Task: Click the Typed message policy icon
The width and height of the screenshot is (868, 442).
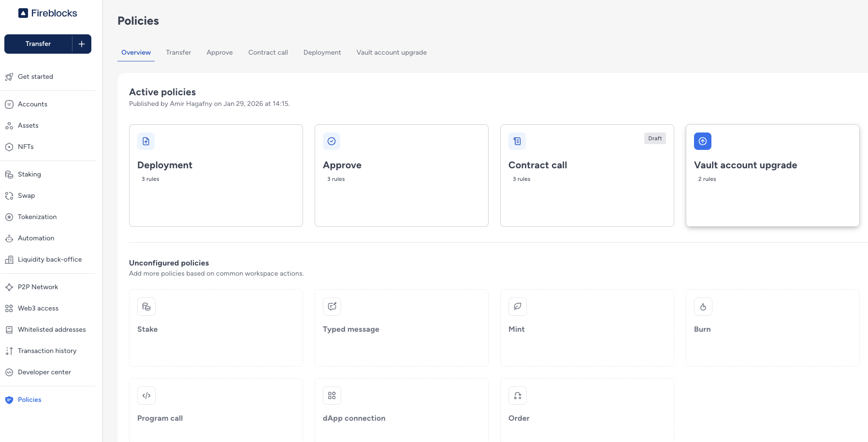Action: coord(332,307)
